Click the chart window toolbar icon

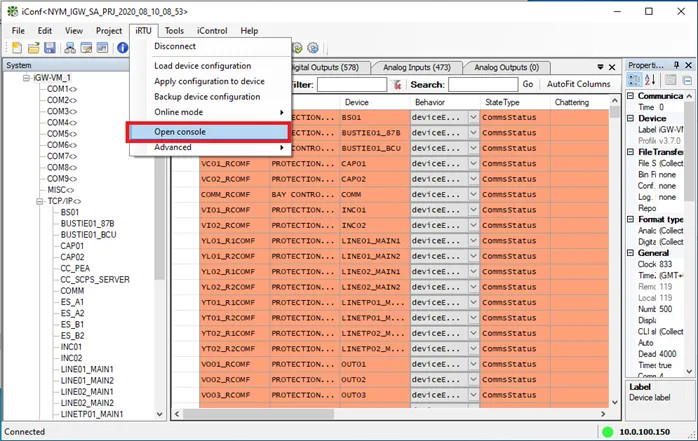point(102,48)
